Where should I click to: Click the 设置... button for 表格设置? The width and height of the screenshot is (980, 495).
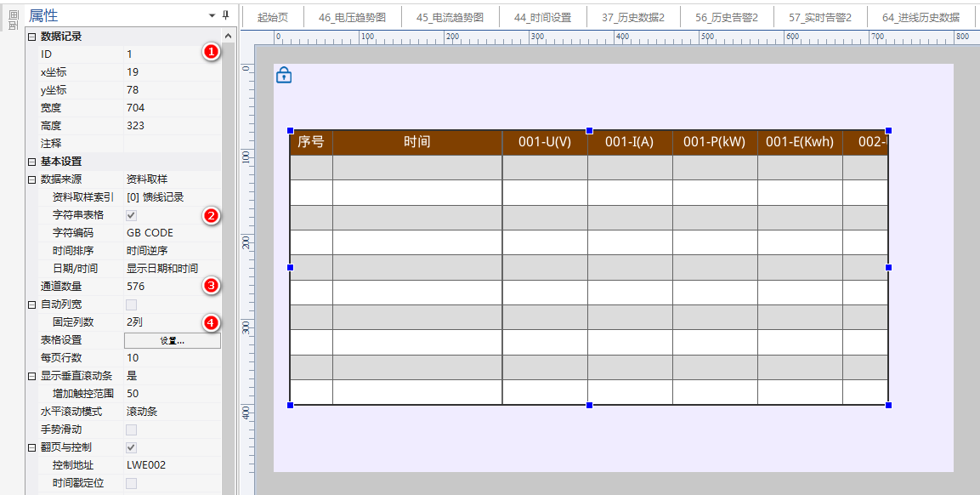(173, 340)
